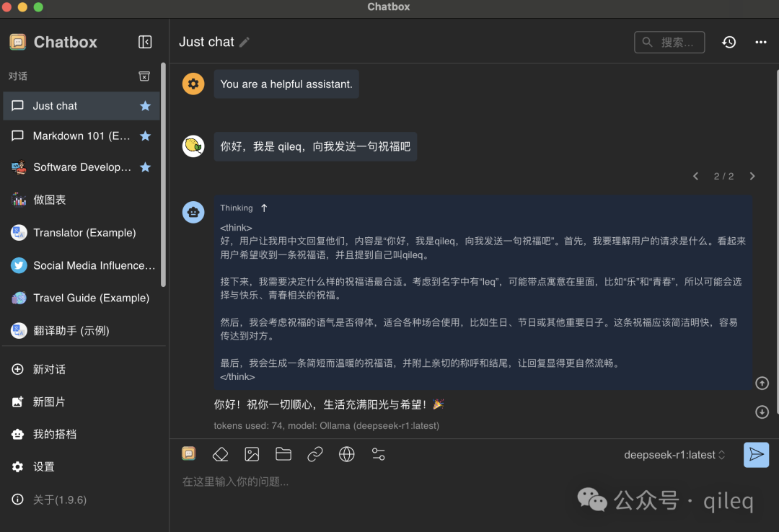Image resolution: width=779 pixels, height=532 pixels.
Task: Attach a link with the chain icon
Action: pyautogui.click(x=315, y=454)
